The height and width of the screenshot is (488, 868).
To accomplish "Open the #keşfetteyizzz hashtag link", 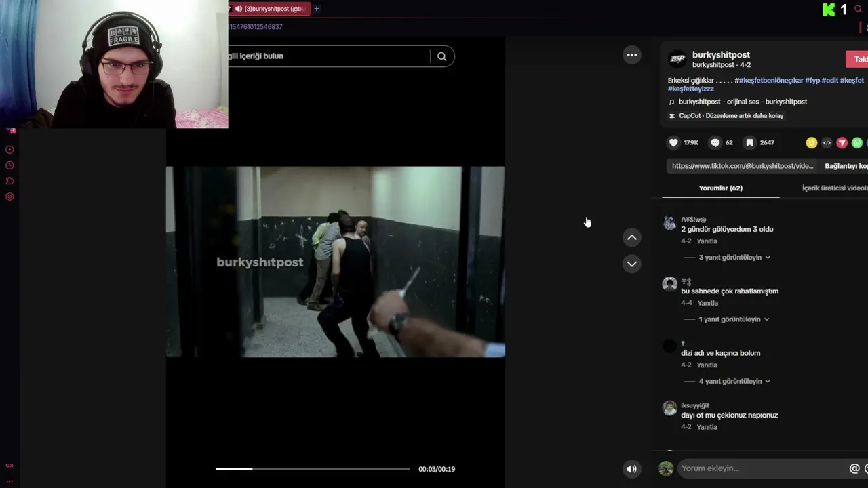I will (x=690, y=89).
